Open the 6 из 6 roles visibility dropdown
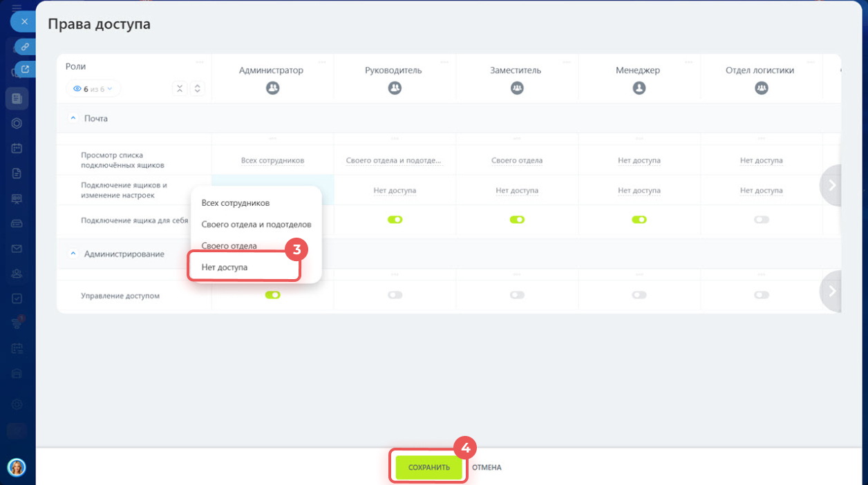868x485 pixels. tap(93, 88)
